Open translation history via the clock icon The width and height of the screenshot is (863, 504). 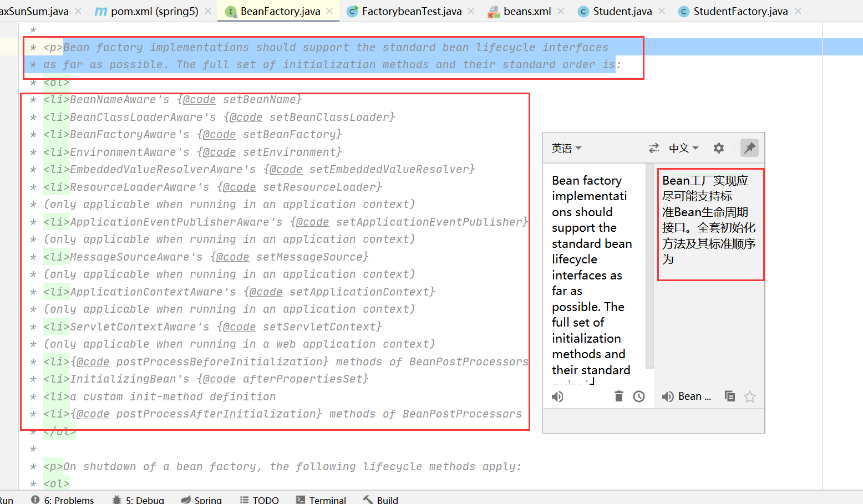(x=638, y=396)
